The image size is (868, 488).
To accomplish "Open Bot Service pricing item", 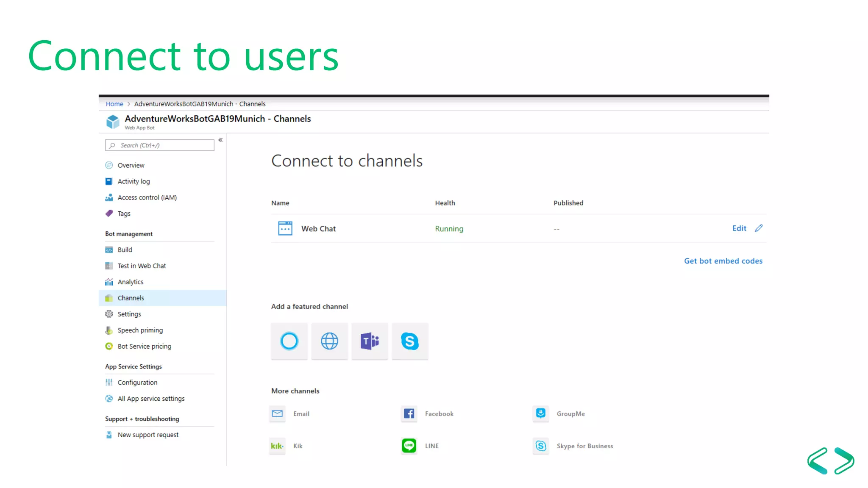I will (144, 347).
